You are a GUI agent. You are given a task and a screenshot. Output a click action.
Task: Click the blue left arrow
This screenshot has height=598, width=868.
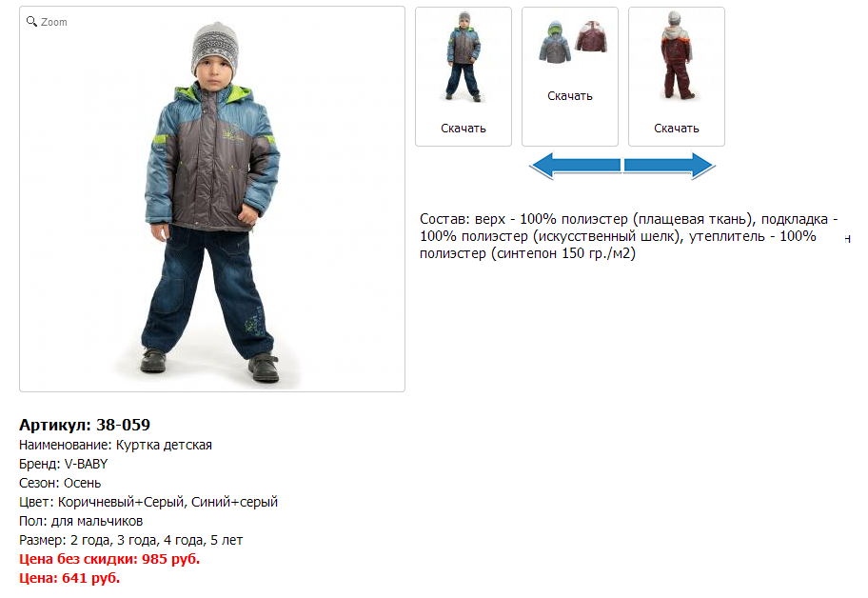click(x=575, y=166)
